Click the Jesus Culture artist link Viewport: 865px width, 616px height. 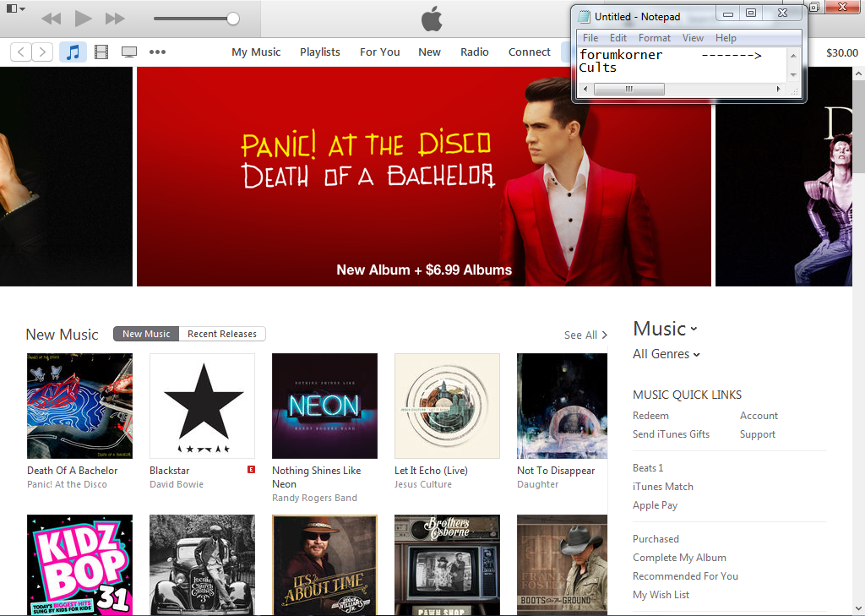click(423, 484)
